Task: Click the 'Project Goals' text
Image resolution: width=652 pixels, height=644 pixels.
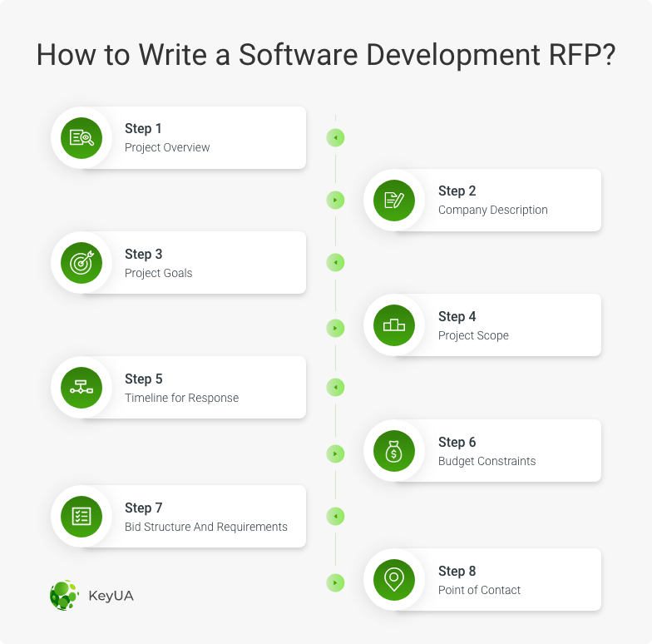Action: tap(158, 273)
